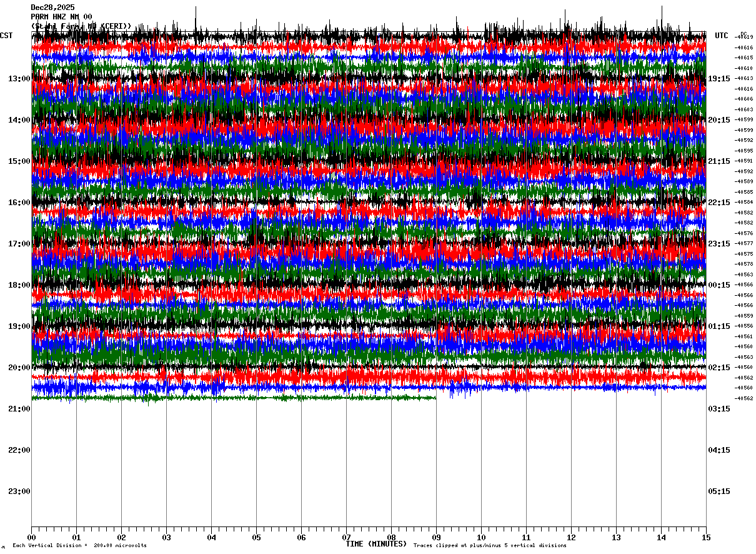Click the 05:15 UTC time label
The height and width of the screenshot is (554, 756).
click(x=719, y=491)
